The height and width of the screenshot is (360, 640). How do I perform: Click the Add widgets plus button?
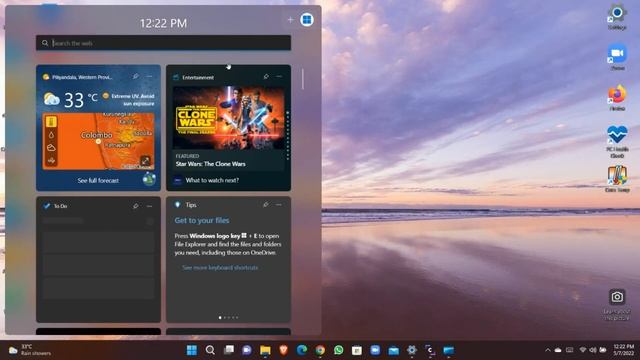tap(290, 20)
